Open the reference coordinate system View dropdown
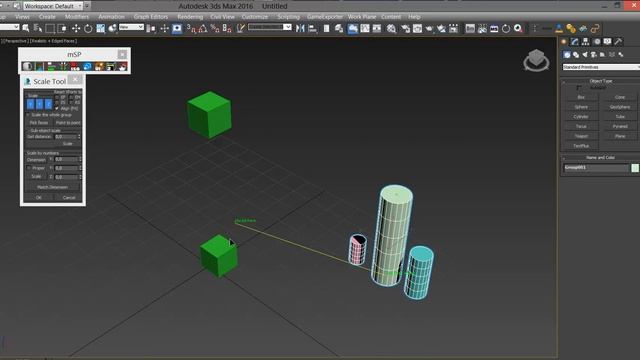 [x=131, y=27]
